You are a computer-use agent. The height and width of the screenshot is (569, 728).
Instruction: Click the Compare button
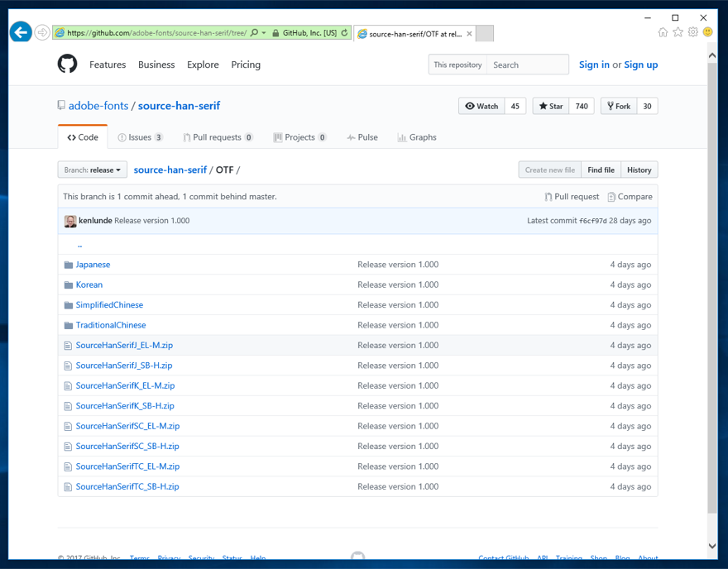coord(630,196)
